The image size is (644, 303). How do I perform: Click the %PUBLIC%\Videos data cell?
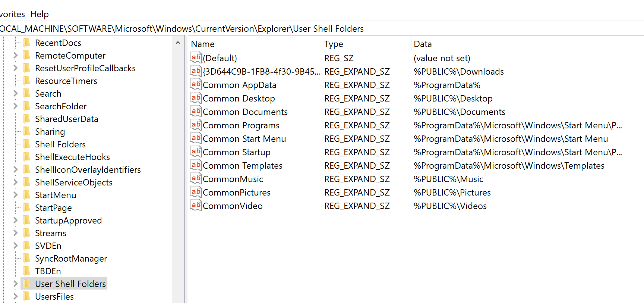pyautogui.click(x=450, y=206)
